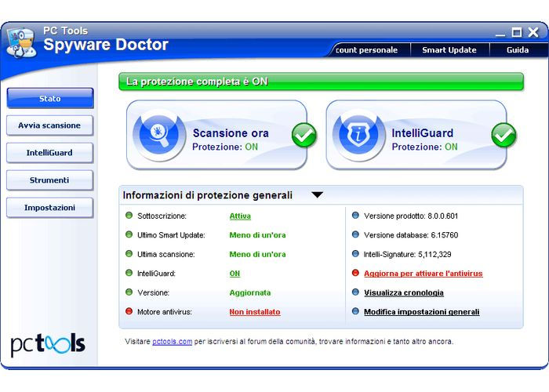Click the pctools logo at bottom left

coord(48,345)
